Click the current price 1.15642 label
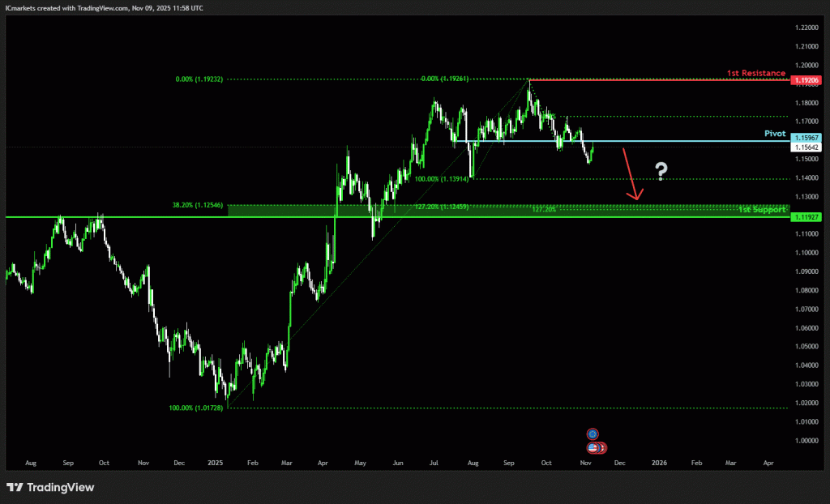Screen dimensions: 830x504 [x=806, y=147]
